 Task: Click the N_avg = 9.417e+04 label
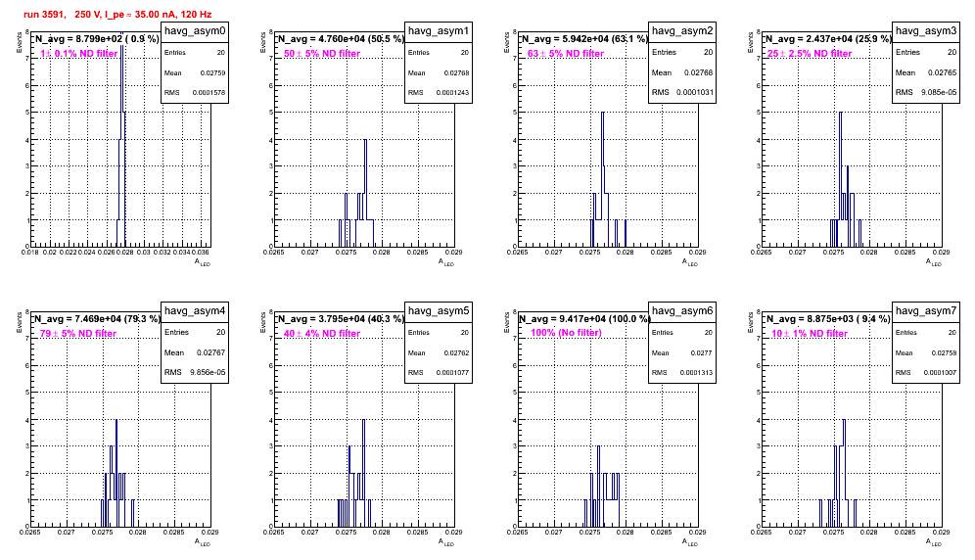[584, 318]
